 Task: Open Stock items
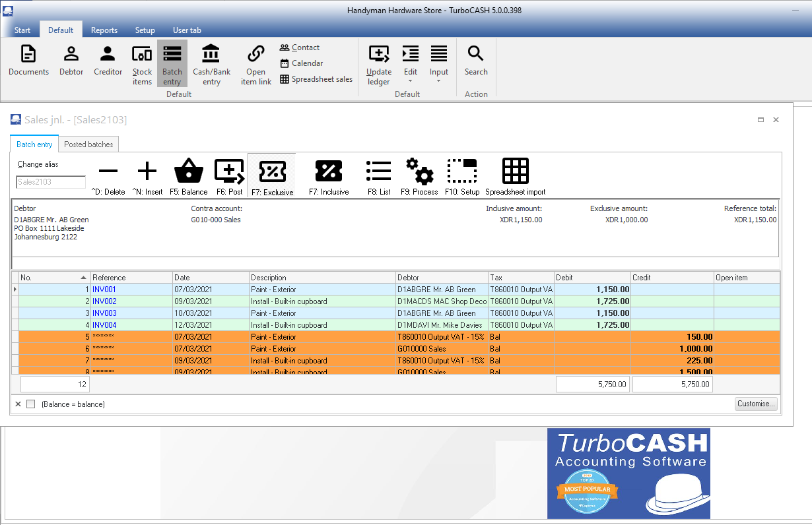pos(142,65)
